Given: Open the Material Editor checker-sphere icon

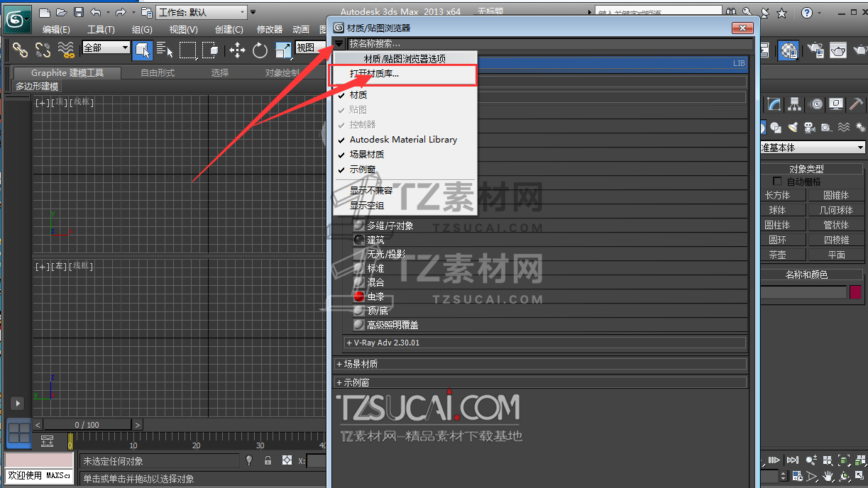Looking at the screenshot, I should [x=788, y=50].
